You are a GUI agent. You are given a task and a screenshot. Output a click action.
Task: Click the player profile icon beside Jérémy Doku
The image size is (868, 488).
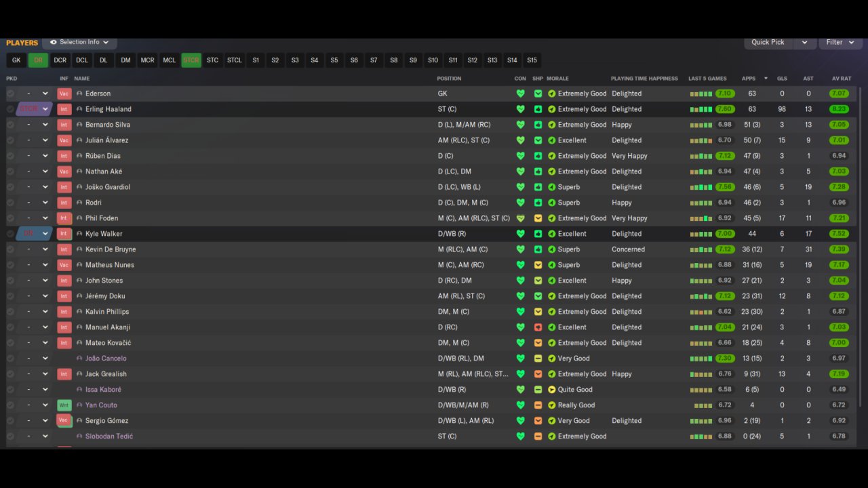[x=79, y=296]
